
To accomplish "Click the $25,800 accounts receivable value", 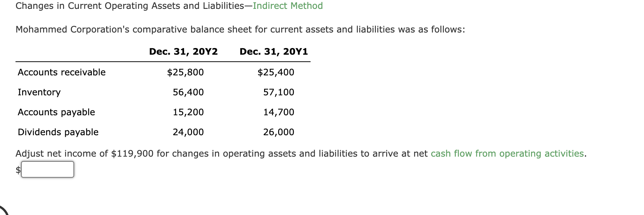I will coord(186,72).
